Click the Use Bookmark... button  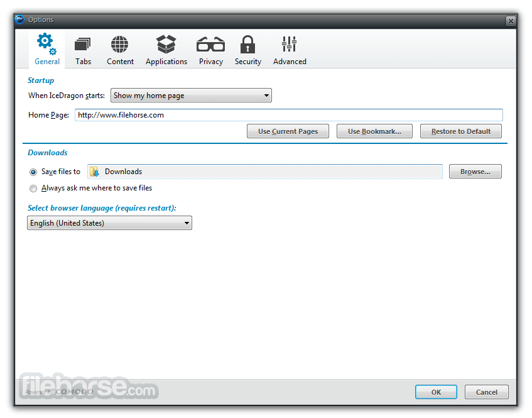click(x=374, y=131)
